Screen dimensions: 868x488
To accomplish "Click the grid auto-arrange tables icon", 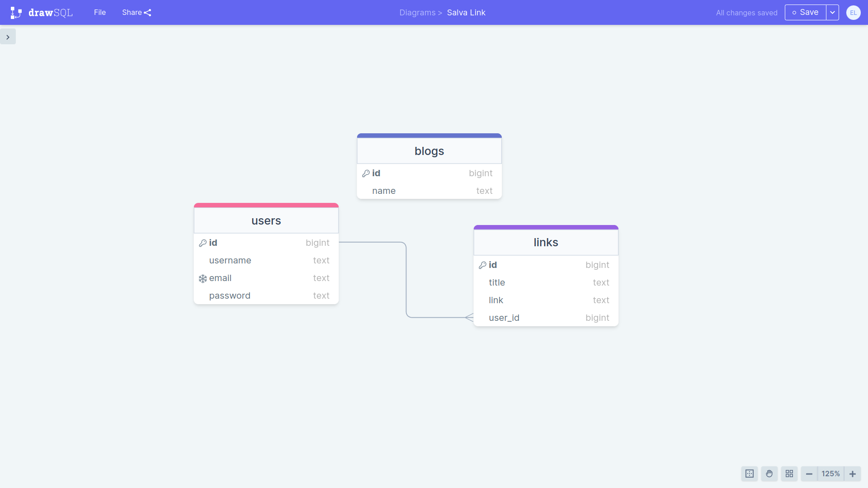I will (789, 474).
